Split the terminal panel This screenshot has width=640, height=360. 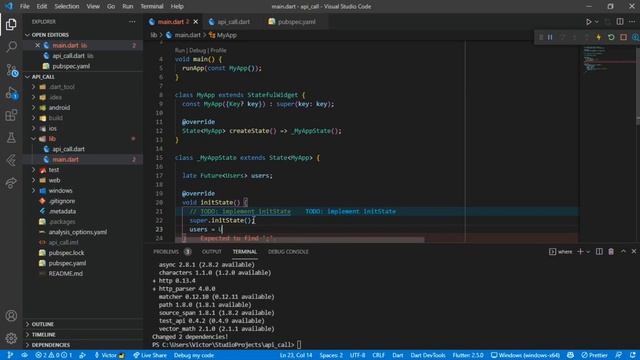599,251
